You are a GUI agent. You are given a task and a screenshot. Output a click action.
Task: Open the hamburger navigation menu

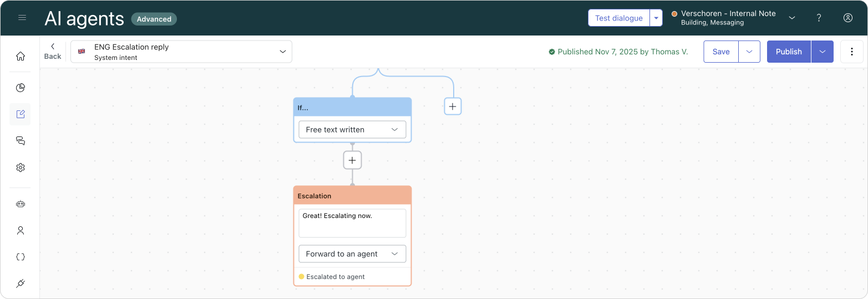tap(22, 18)
